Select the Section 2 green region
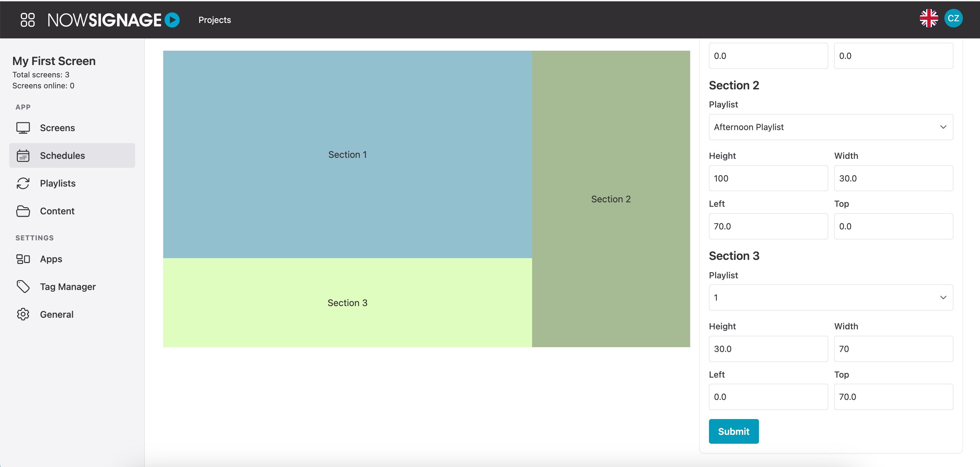The image size is (980, 467). pos(610,198)
